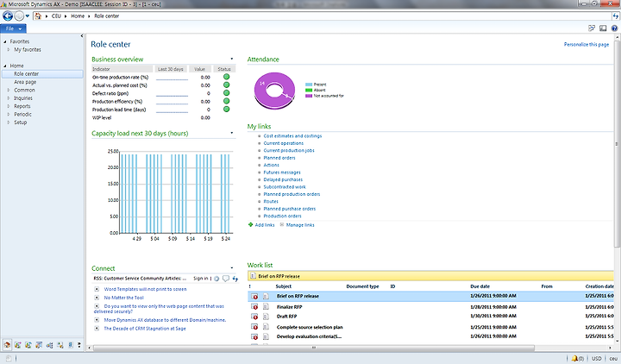The image size is (621, 364).
Task: Expand the Inquiries node
Action: 9,97
